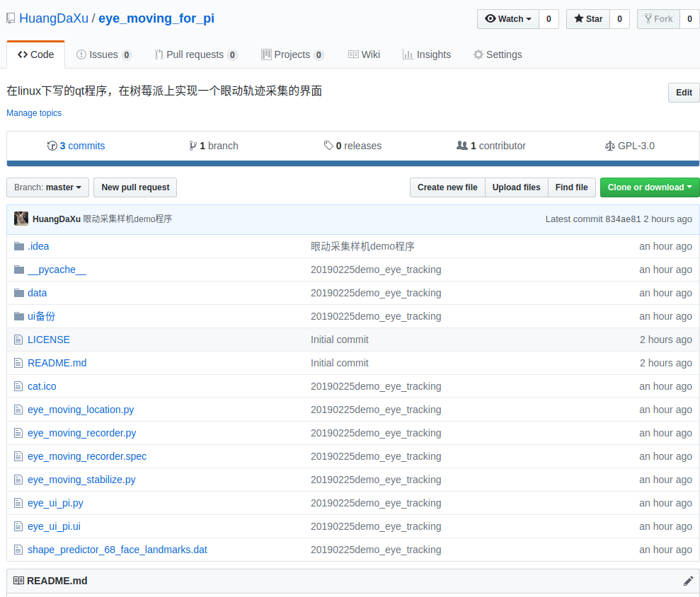Open eye_moving_for_pi repository name link
The width and height of the screenshot is (700, 597).
pos(156,18)
